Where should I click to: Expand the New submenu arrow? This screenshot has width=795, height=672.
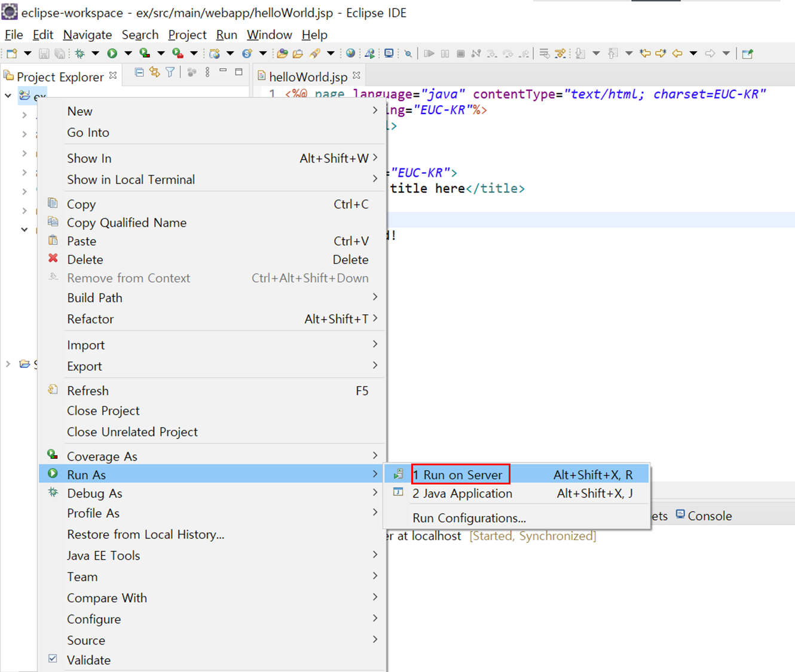[375, 111]
